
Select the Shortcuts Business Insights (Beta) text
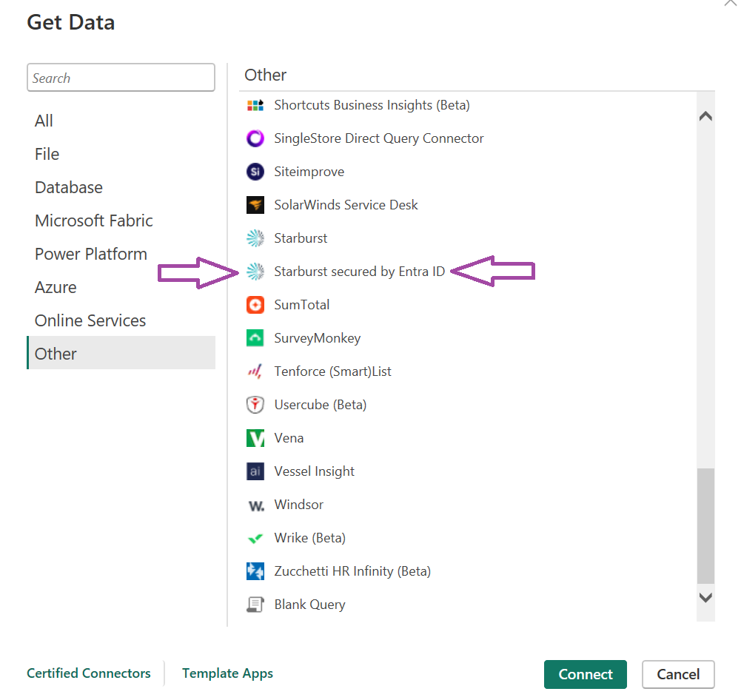(372, 105)
